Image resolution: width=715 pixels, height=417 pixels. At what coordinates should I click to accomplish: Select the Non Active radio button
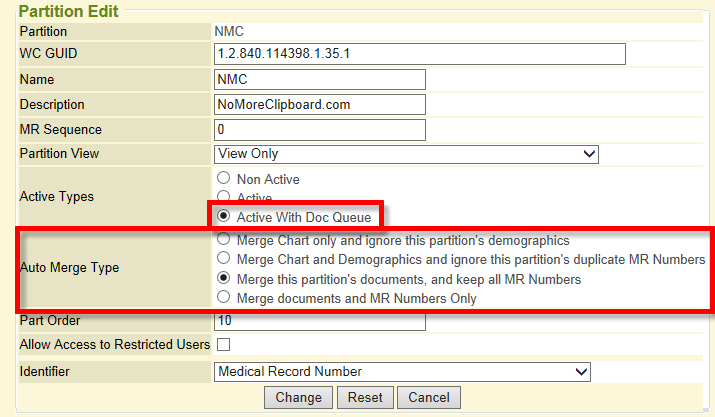[224, 179]
